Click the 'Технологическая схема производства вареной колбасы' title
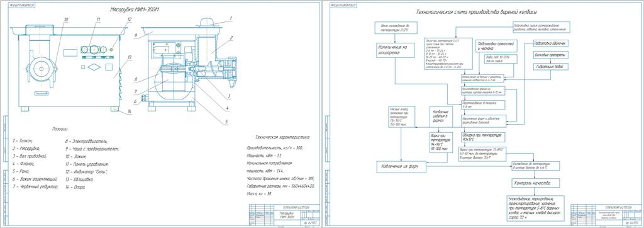The height and width of the screenshot is (228, 644). click(x=477, y=13)
